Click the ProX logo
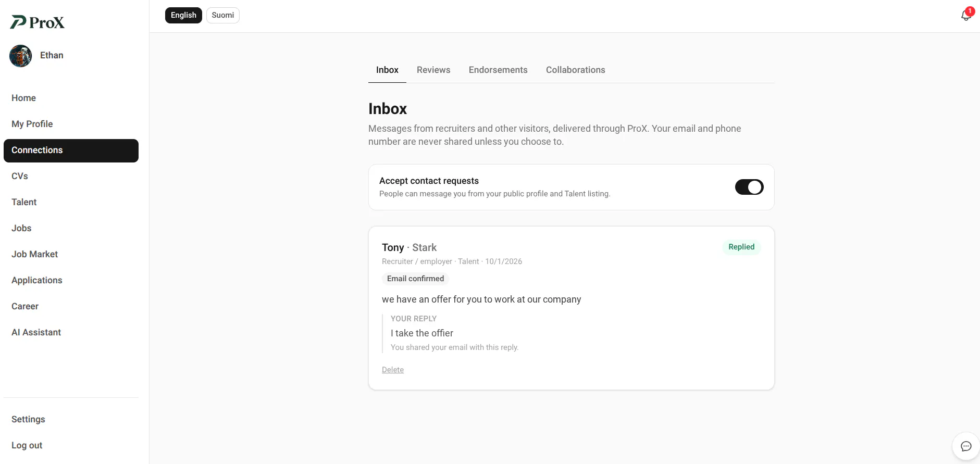This screenshot has height=464, width=980. (x=38, y=22)
